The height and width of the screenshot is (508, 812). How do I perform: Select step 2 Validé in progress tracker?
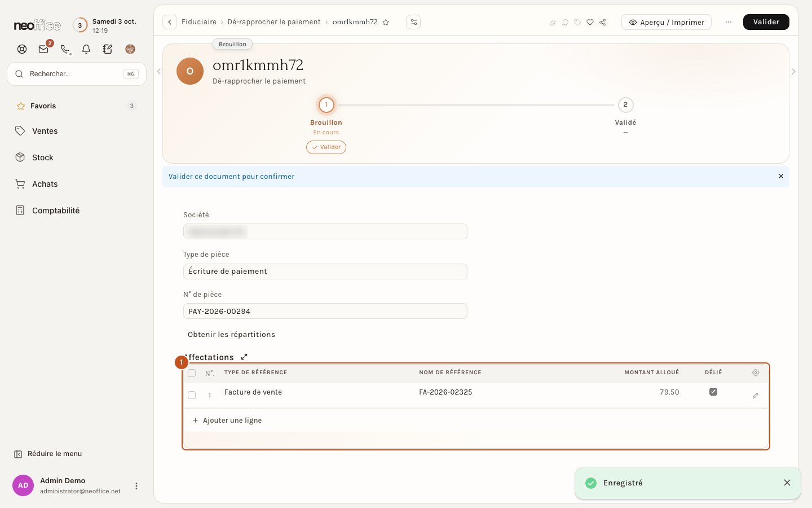(625, 105)
